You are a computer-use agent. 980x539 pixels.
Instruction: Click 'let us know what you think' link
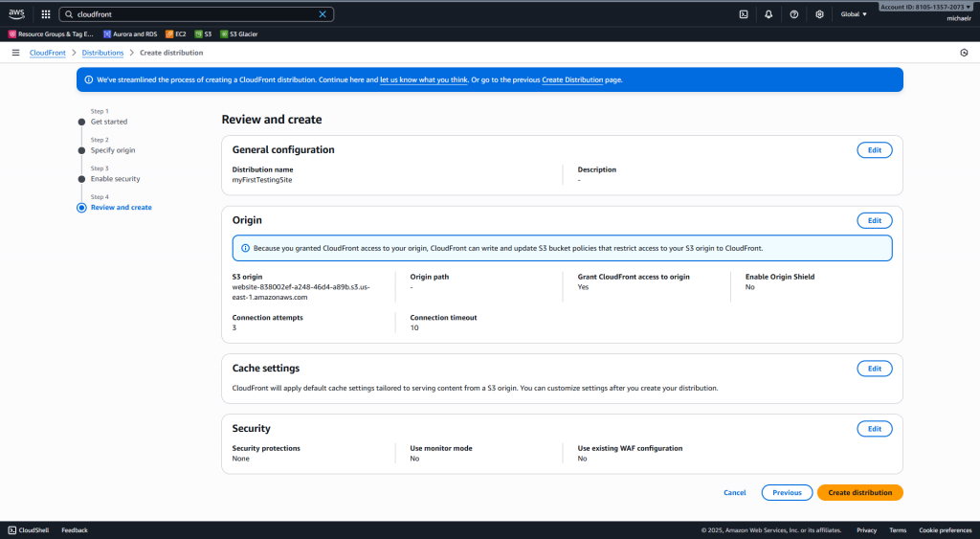click(424, 79)
